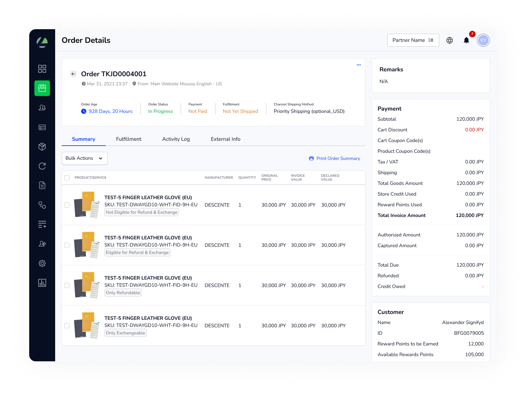Switch to the External Info tab
The height and width of the screenshot is (397, 532).
click(x=225, y=139)
